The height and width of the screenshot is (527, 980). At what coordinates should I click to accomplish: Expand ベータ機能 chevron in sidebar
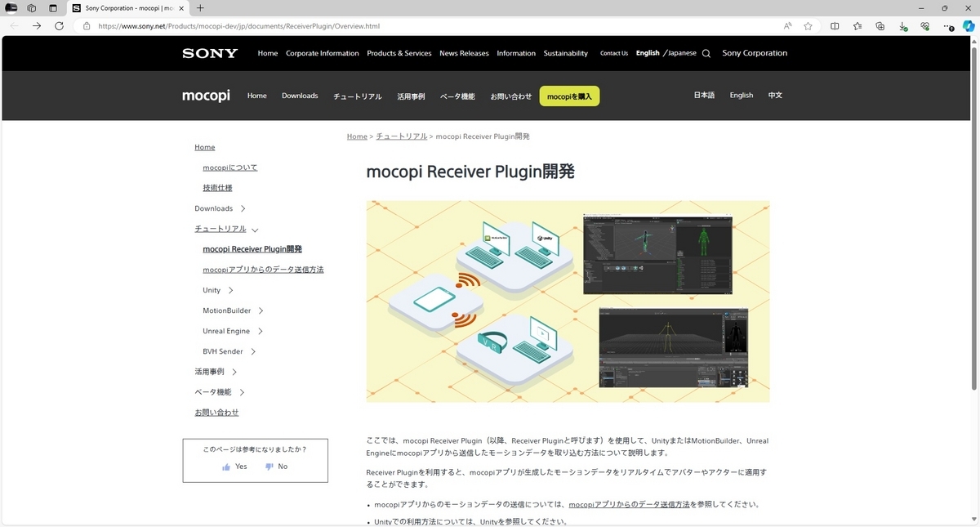pos(242,393)
